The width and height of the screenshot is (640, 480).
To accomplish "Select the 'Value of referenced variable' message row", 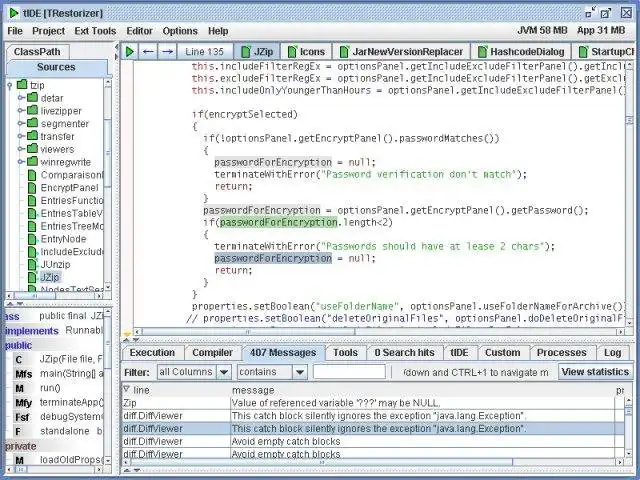I will pyautogui.click(x=373, y=403).
